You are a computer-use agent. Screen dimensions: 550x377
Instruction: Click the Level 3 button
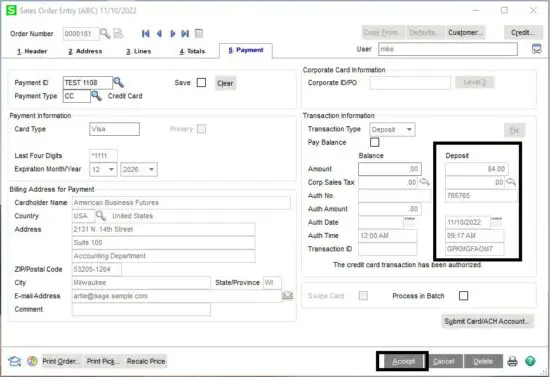(x=474, y=82)
